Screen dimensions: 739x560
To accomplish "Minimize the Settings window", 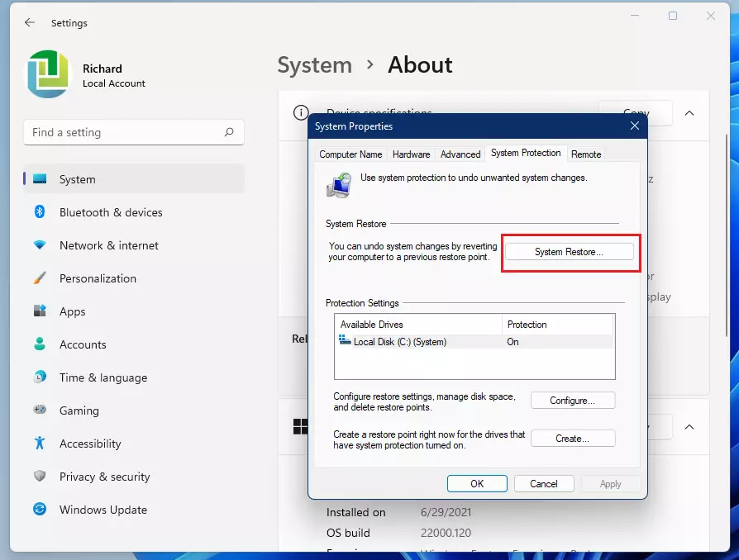I will 635,16.
